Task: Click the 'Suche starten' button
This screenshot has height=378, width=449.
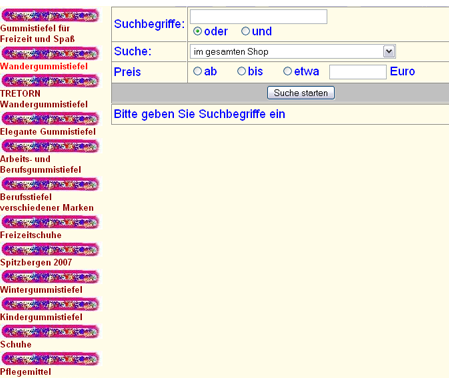Action: pos(301,93)
